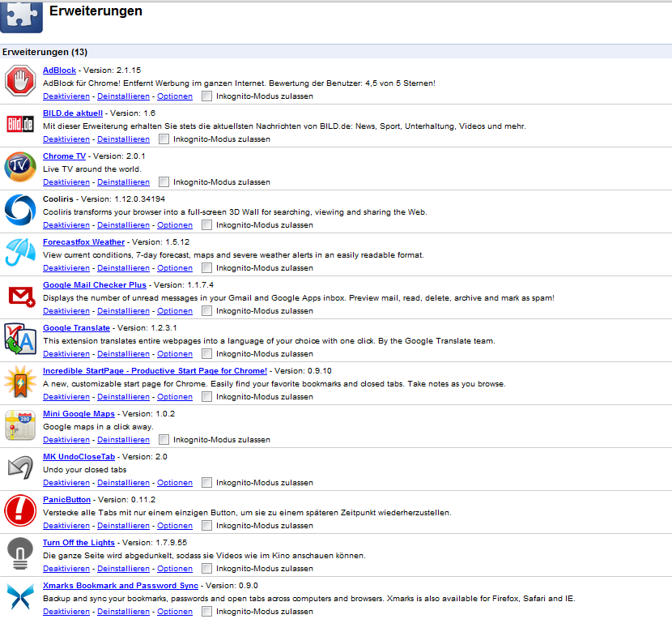The image size is (672, 619).
Task: Click the Incredible StartPage star icon
Action: coord(20,382)
